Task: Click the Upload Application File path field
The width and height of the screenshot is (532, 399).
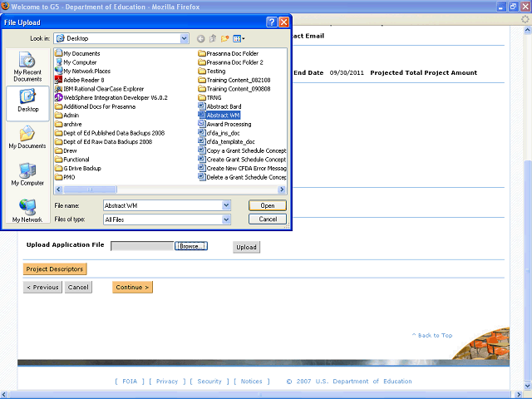Action: pos(142,246)
